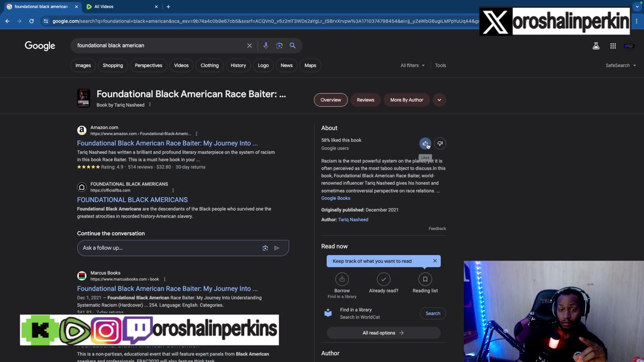Click the image icon in follow-up box
Viewport: 644px width, 362px height.
pos(265,248)
